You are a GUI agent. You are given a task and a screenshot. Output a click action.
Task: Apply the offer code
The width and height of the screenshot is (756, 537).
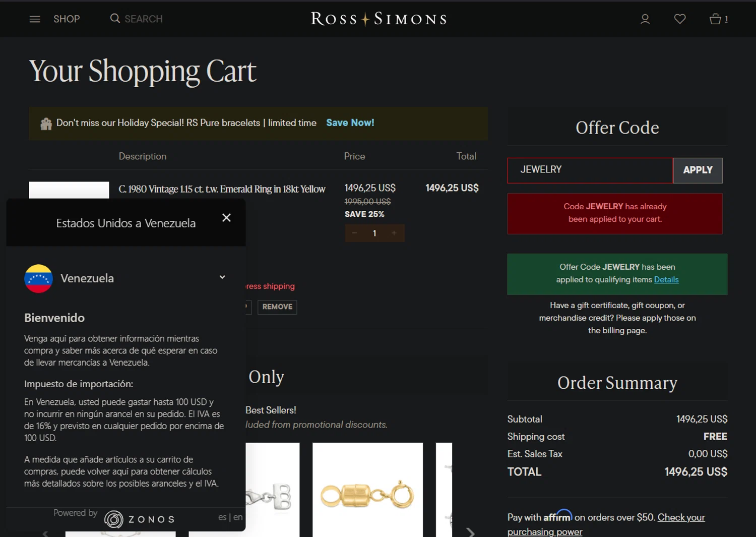click(x=698, y=170)
